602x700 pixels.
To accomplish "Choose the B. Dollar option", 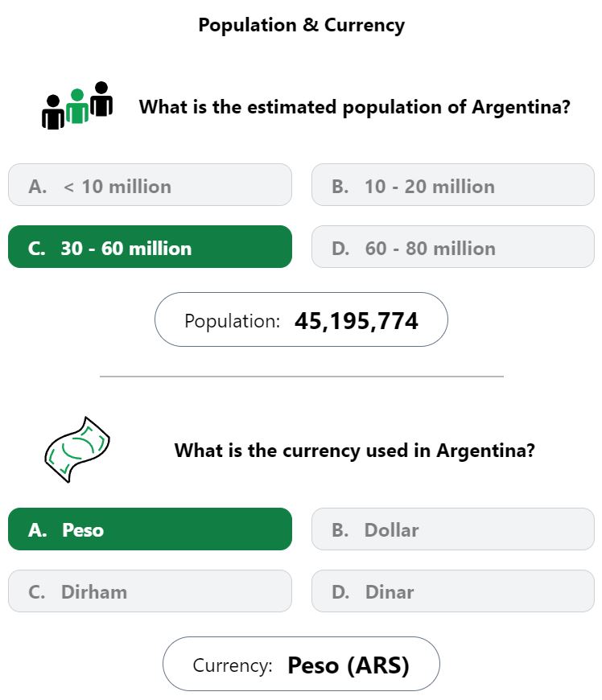I will click(453, 529).
